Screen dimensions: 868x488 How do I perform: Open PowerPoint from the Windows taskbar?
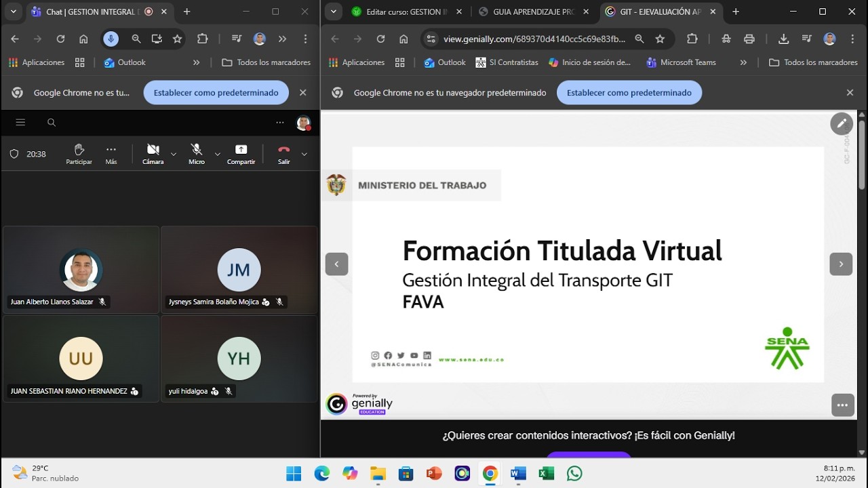434,473
